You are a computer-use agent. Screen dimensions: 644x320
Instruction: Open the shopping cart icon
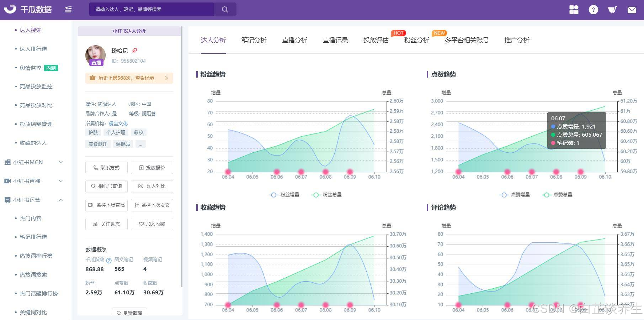click(612, 10)
